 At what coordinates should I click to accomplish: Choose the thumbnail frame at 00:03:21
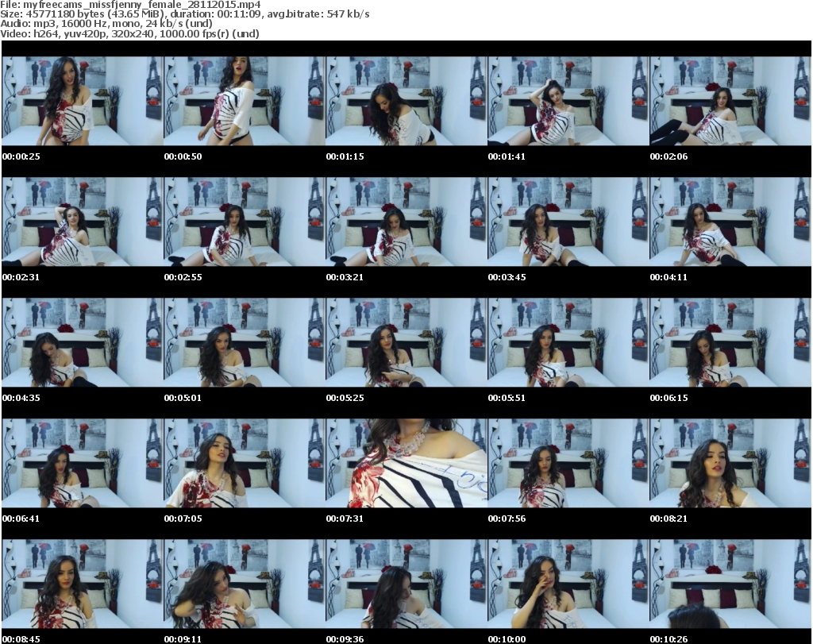click(406, 222)
